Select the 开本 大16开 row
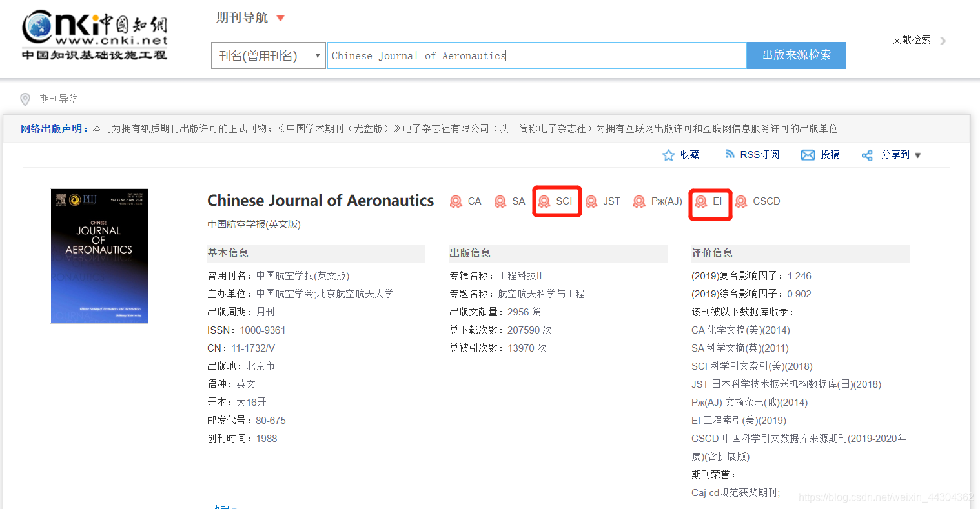Viewport: 980px width, 509px height. click(237, 403)
